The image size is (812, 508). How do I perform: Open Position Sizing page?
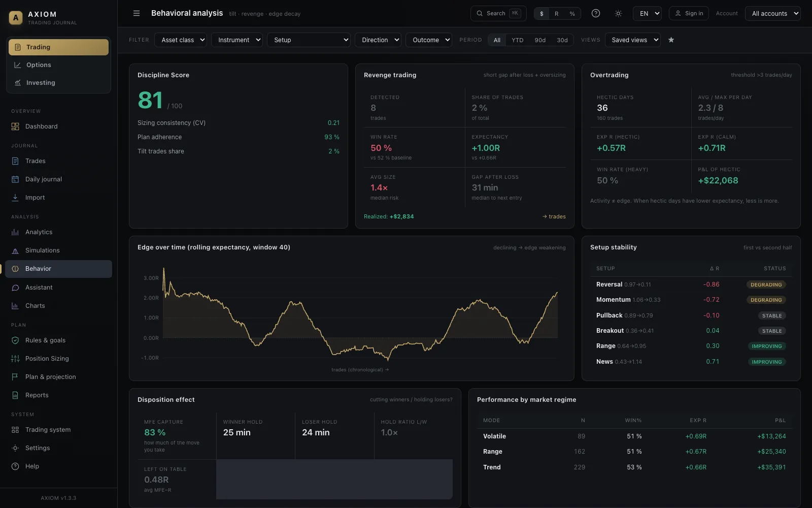tap(58, 359)
